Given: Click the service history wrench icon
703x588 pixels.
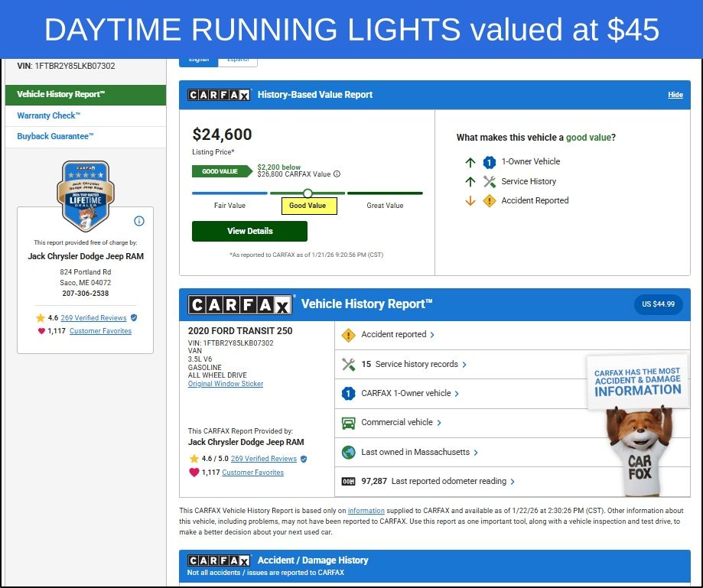Looking at the screenshot, I should pos(349,364).
